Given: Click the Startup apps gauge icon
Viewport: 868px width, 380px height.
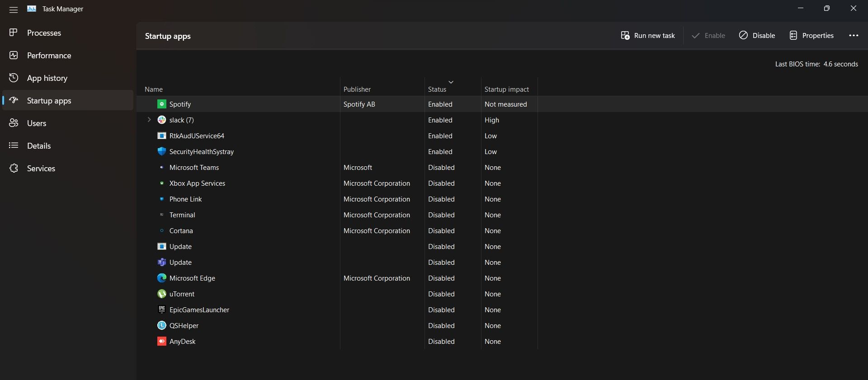Looking at the screenshot, I should tap(14, 100).
